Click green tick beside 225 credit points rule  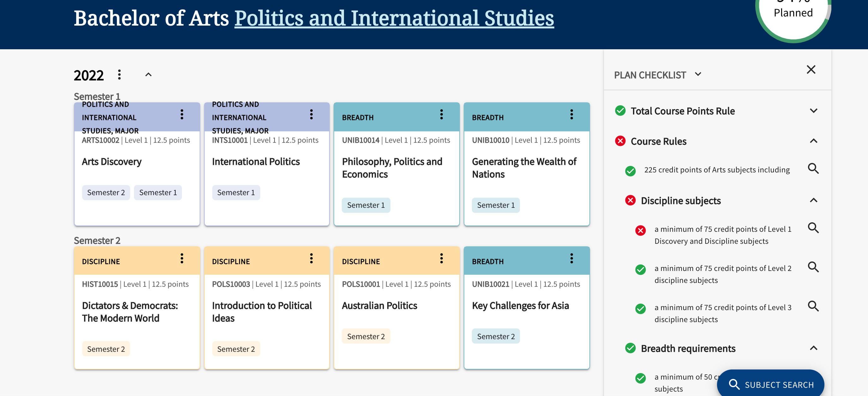click(x=630, y=171)
